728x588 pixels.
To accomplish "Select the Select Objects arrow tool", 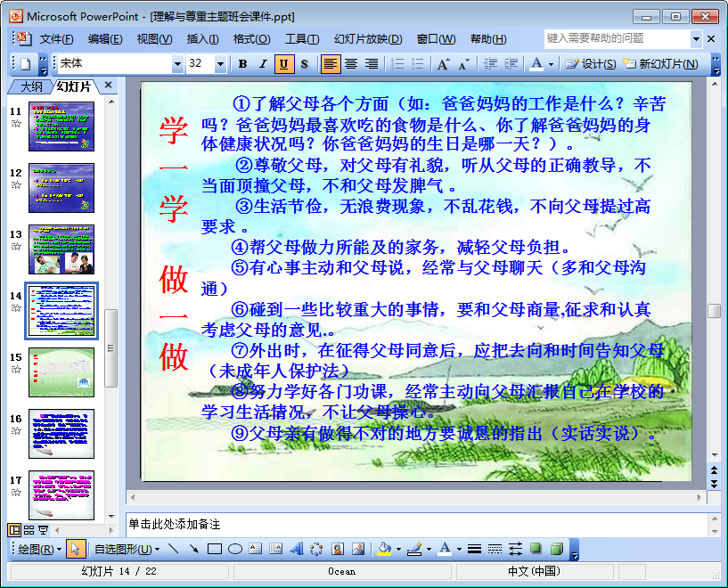I will click(x=74, y=550).
